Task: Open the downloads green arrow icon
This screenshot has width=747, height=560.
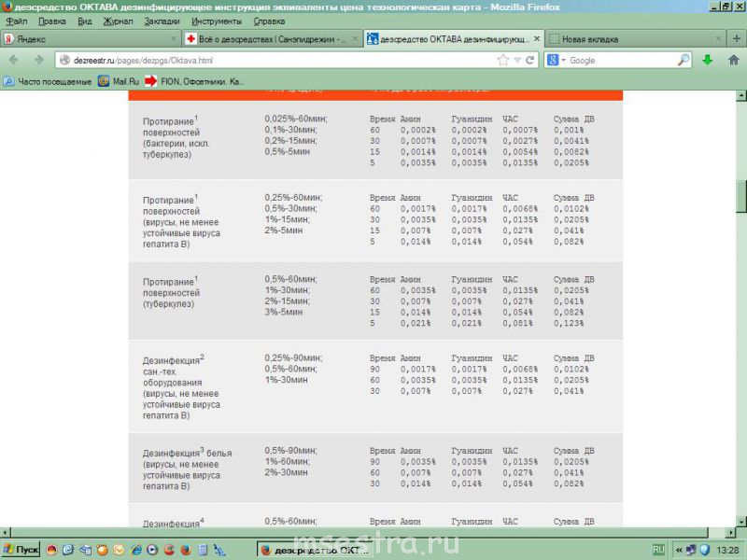Action: pyautogui.click(x=708, y=60)
